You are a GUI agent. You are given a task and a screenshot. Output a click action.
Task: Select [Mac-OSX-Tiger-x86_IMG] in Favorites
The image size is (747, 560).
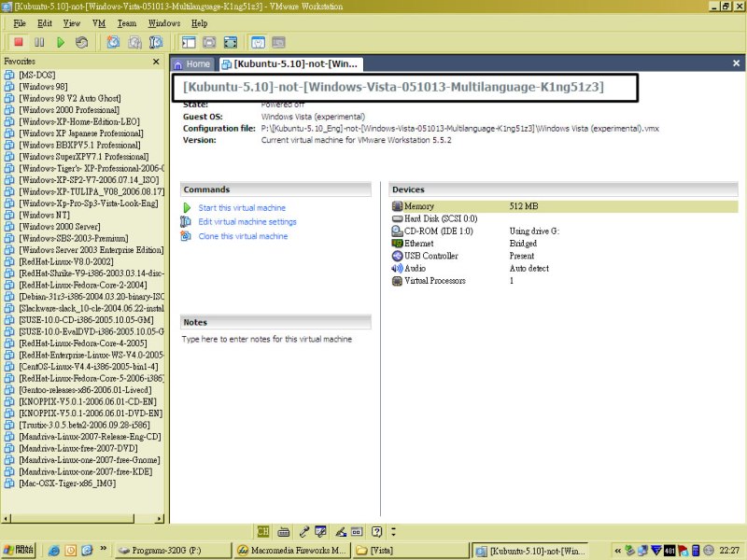click(67, 483)
